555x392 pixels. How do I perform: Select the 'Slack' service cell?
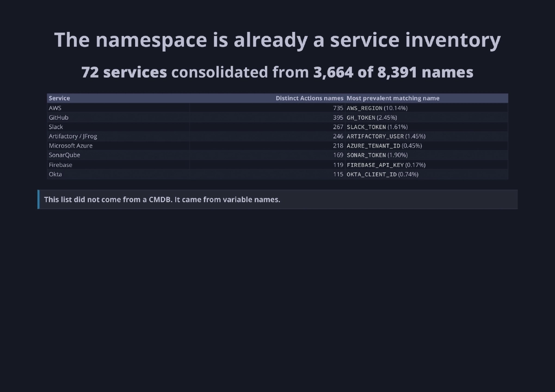pyautogui.click(x=118, y=127)
